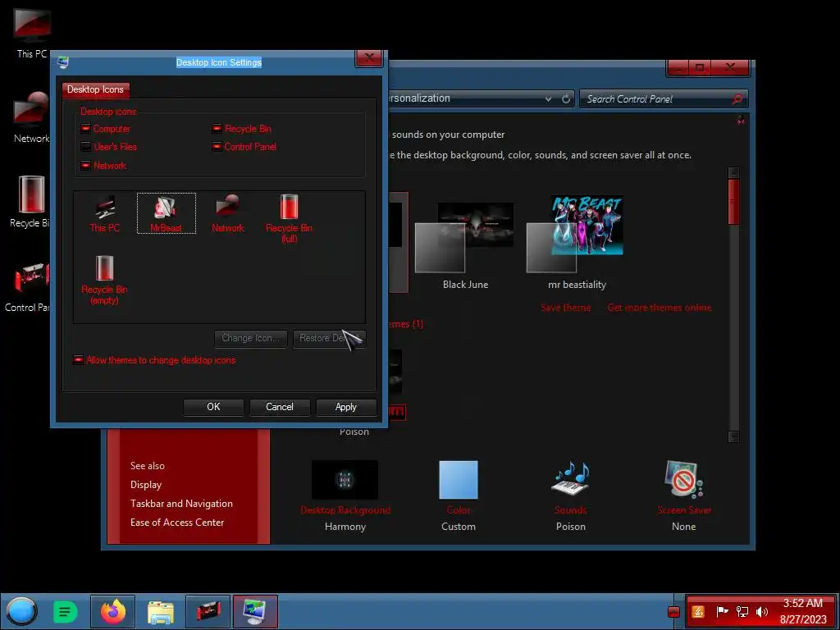The width and height of the screenshot is (840, 630).
Task: Select the Recycle Bin (empty) icon
Action: coord(104,281)
